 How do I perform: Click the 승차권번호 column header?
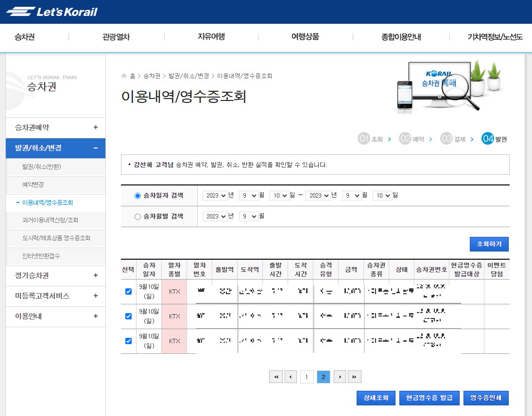click(x=431, y=269)
